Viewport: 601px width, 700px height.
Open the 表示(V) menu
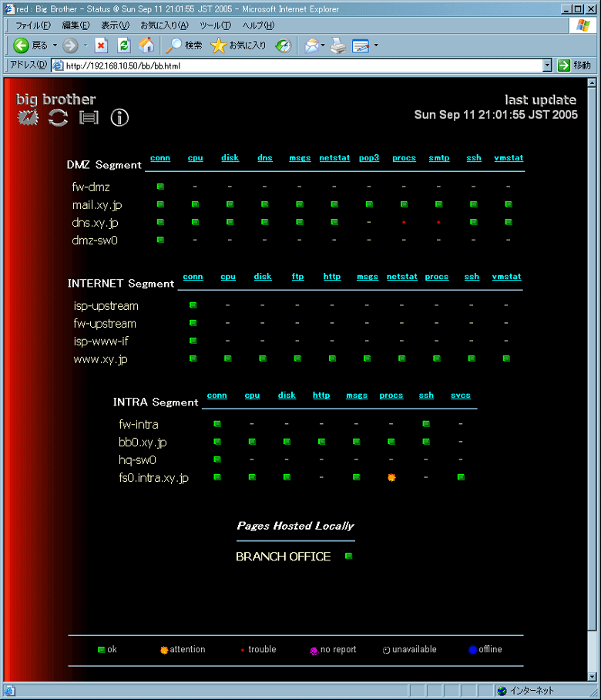pos(115,25)
